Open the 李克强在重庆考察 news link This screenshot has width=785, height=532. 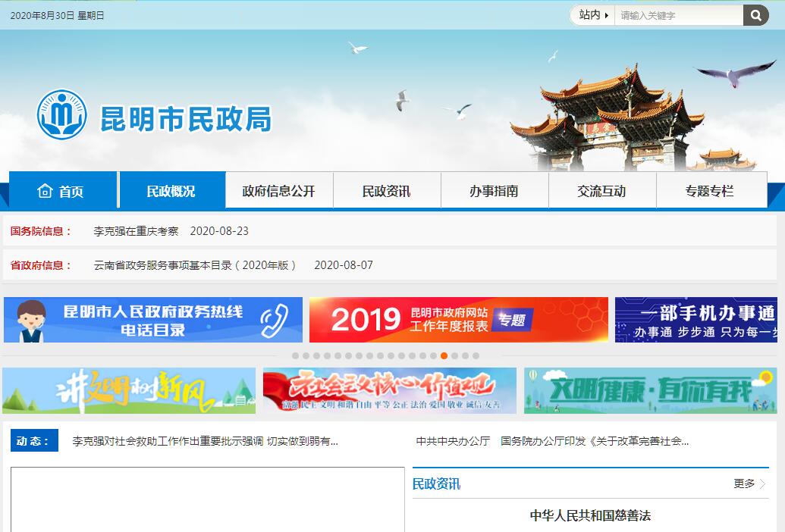136,231
